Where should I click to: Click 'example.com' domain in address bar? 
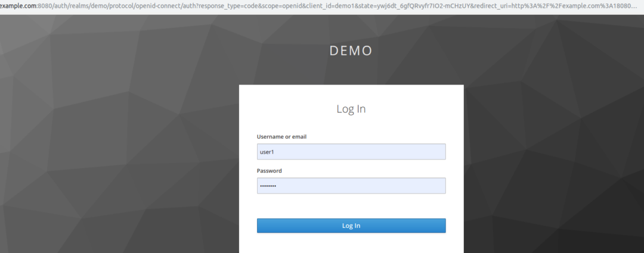[x=18, y=6]
